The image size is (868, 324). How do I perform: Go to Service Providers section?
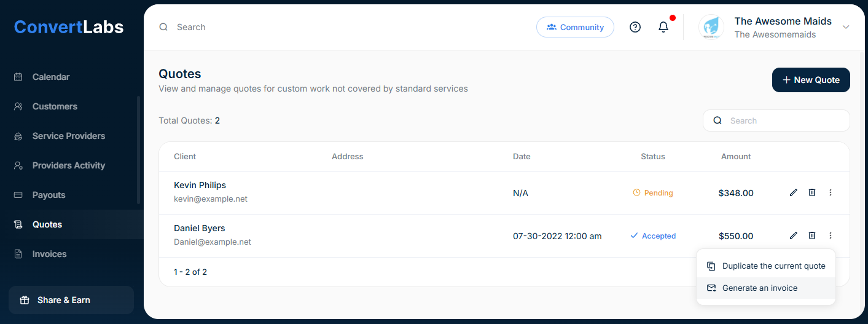(68, 136)
